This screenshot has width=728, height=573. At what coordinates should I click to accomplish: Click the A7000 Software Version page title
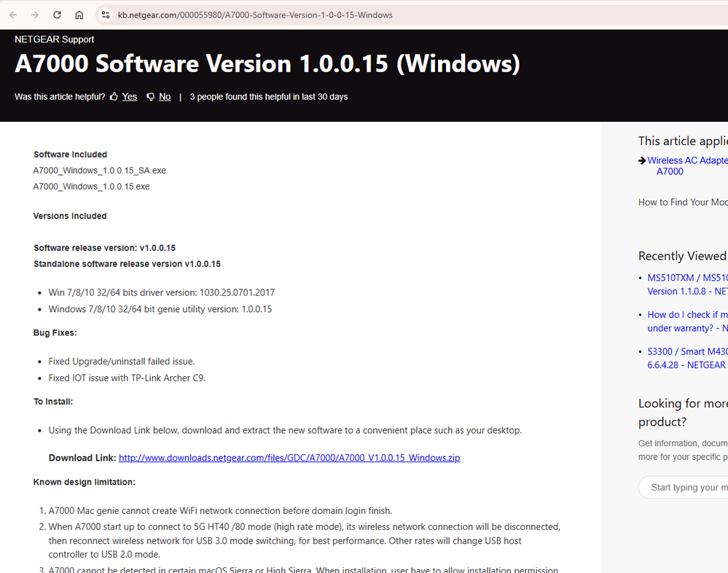267,64
